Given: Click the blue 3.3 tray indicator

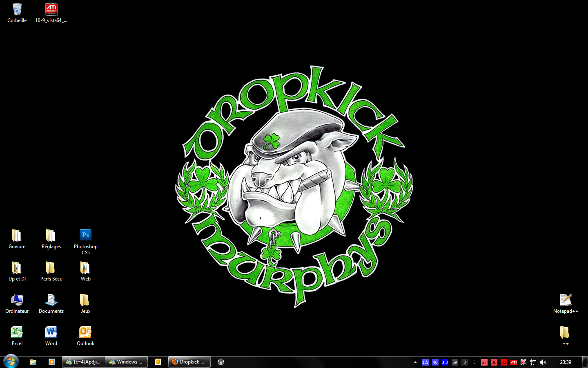Looking at the screenshot, I should (x=445, y=362).
